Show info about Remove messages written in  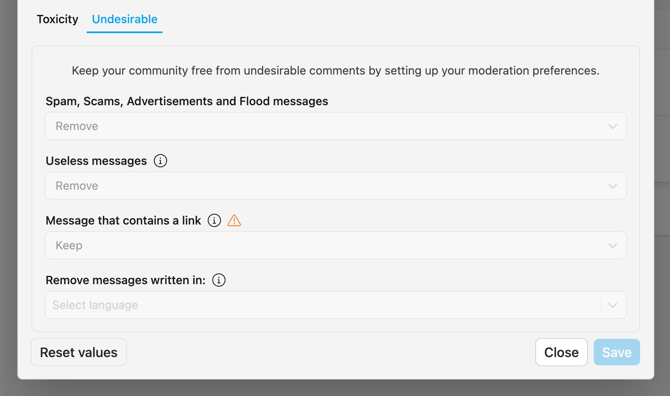[219, 280]
